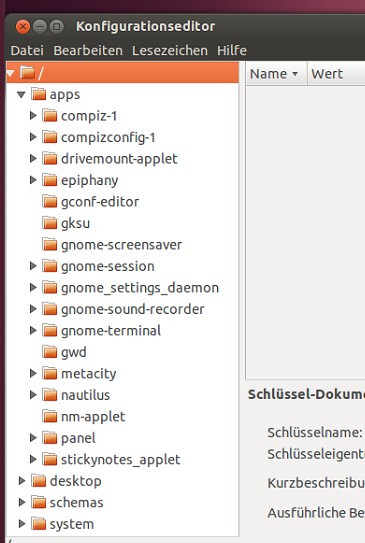Select the gconf-editor folder icon
Viewport: 365px width, 543px height.
pyautogui.click(x=50, y=202)
